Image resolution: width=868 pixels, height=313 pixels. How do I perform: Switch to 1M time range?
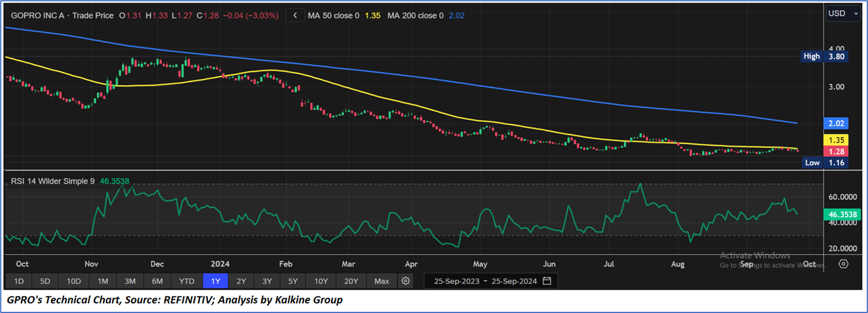[x=102, y=281]
